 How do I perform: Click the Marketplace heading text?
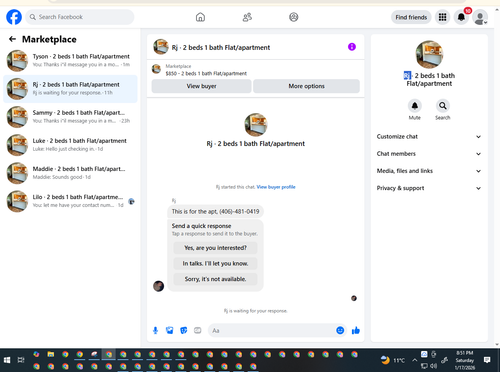(x=49, y=39)
